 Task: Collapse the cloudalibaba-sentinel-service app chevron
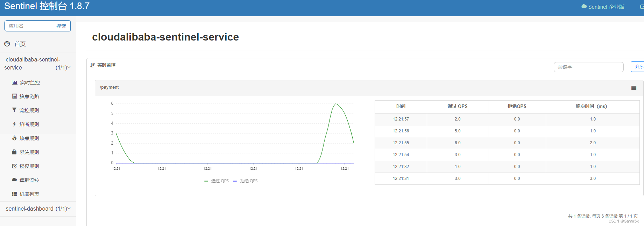pos(69,67)
